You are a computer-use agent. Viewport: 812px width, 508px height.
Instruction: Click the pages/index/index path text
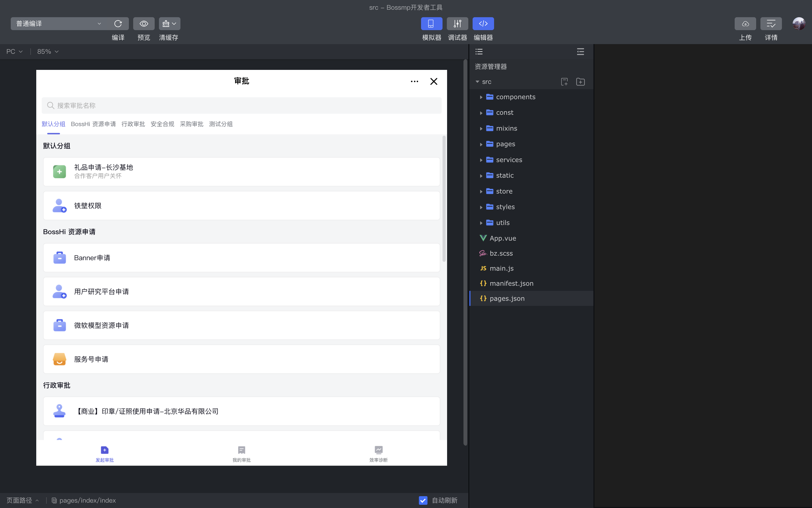pos(88,500)
